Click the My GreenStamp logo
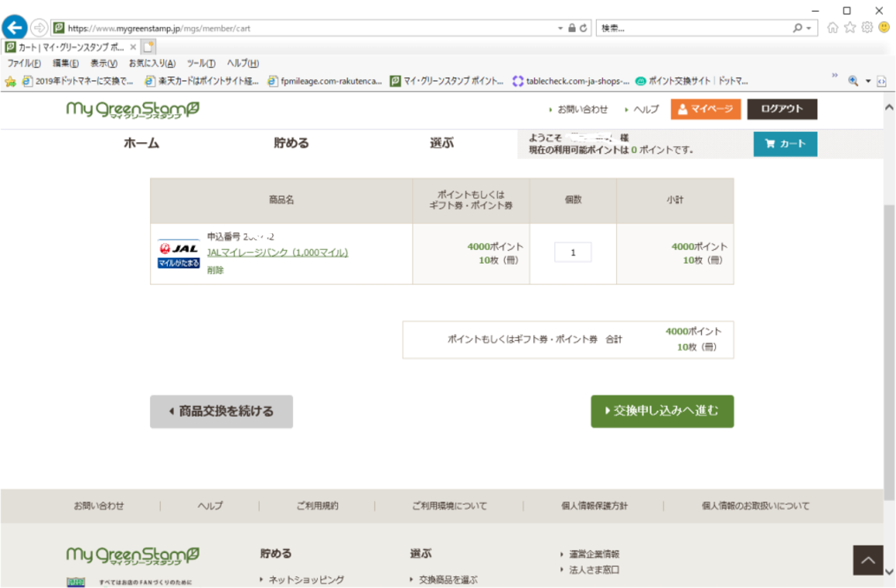The image size is (896, 588). pos(131,110)
